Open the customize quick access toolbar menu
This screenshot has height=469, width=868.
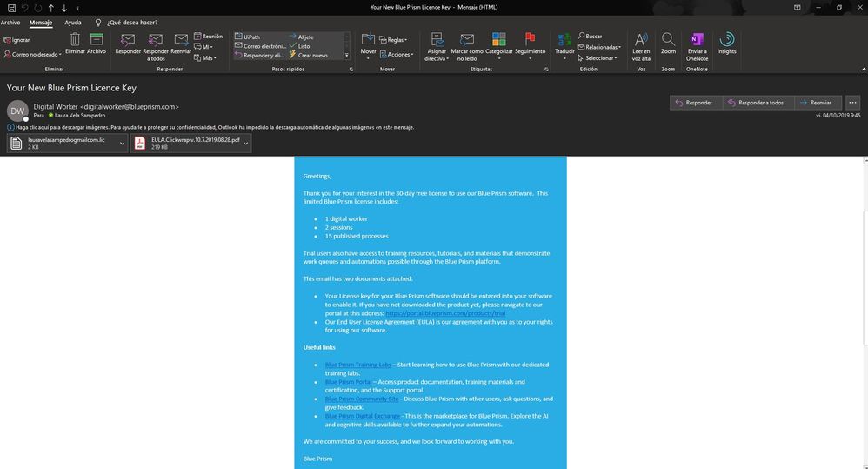pos(77,8)
